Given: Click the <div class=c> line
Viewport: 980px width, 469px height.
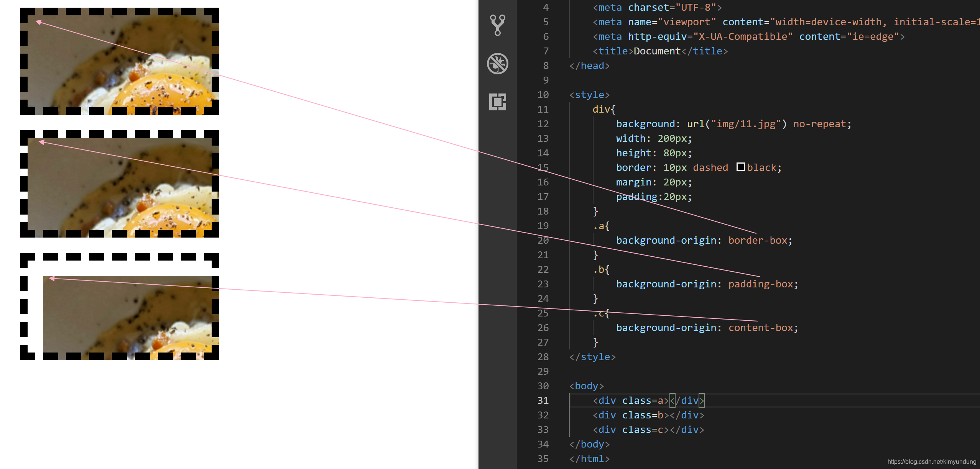Looking at the screenshot, I should pos(648,430).
